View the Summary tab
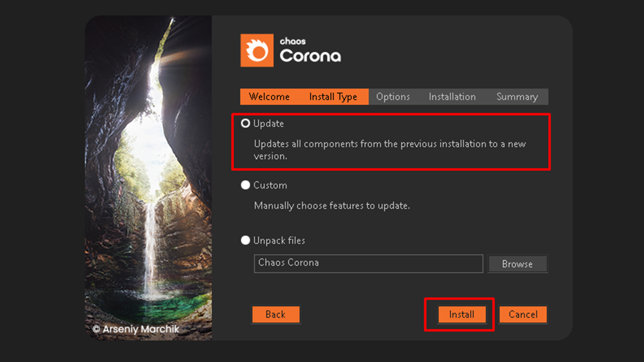Screen dimensions: 644x362 coord(517,97)
